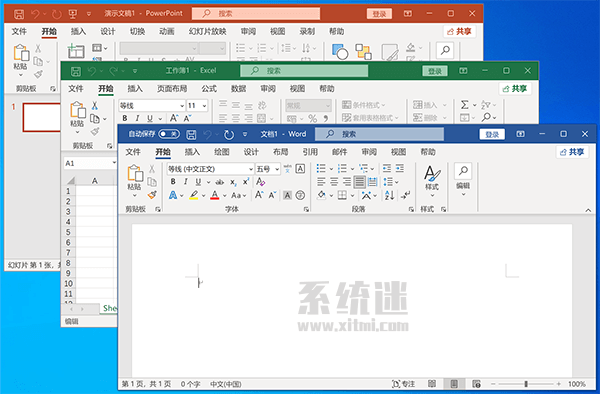Screen dimensions: 600x394
Task: Click Center alignment in Word
Action: click(334, 182)
